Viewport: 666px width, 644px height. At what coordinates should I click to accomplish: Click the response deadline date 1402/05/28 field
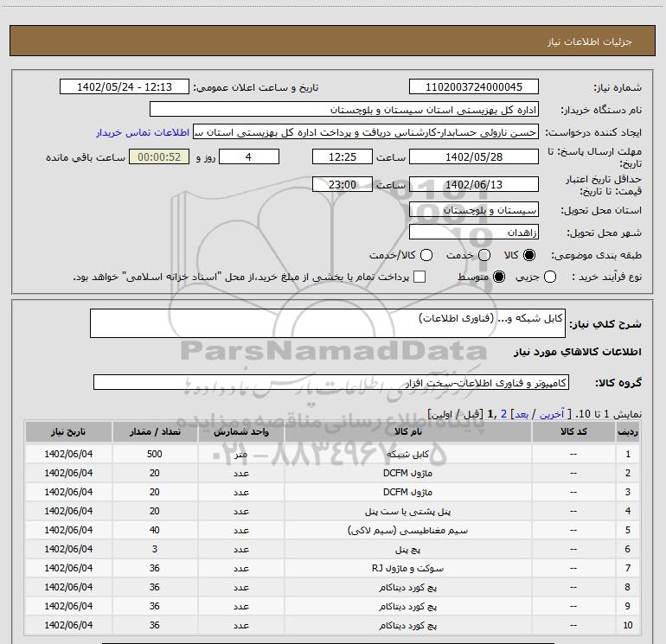click(473, 156)
